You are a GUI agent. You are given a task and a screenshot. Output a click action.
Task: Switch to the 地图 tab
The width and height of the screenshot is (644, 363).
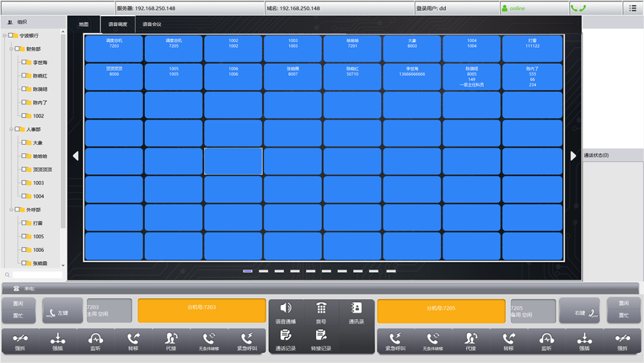pyautogui.click(x=83, y=24)
